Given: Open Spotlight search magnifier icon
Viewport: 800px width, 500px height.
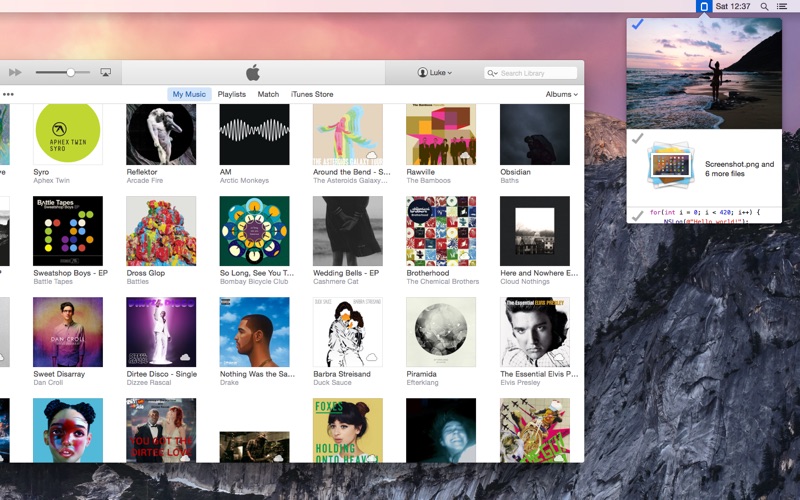Looking at the screenshot, I should 764,6.
